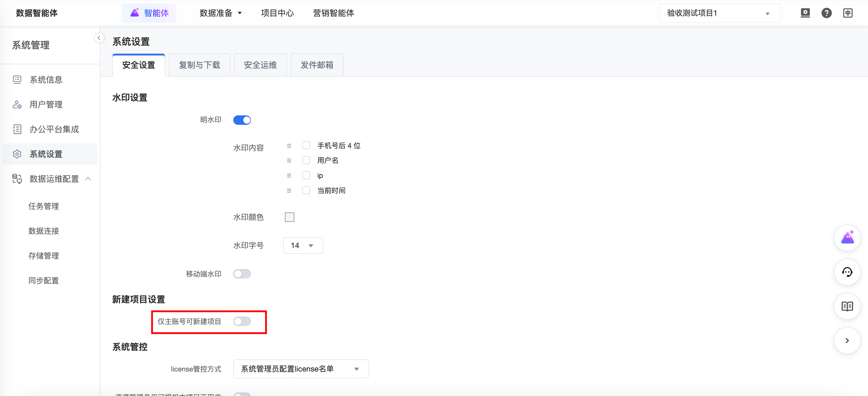
Task: Expand the license管控方式 dropdown
Action: pos(301,369)
